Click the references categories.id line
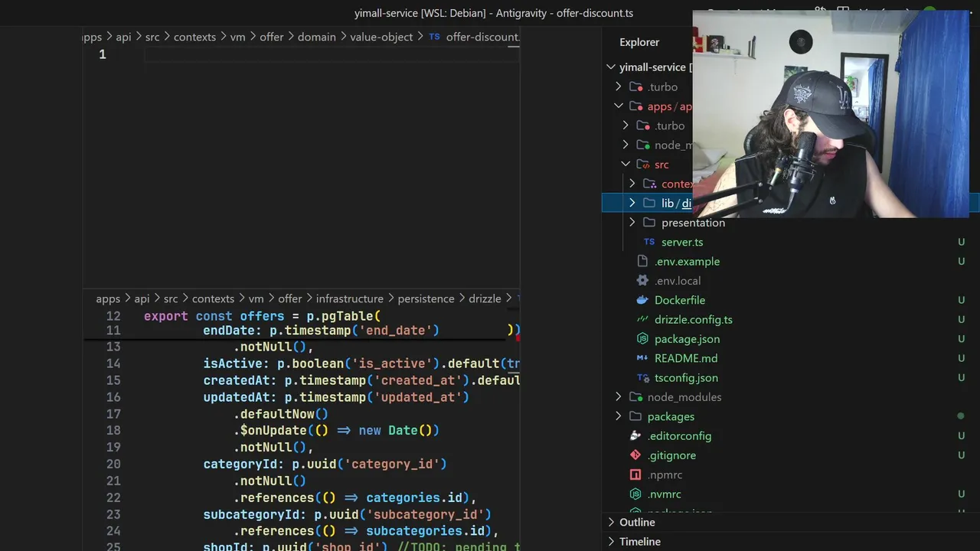Viewport: 980px width, 551px height. tap(354, 497)
